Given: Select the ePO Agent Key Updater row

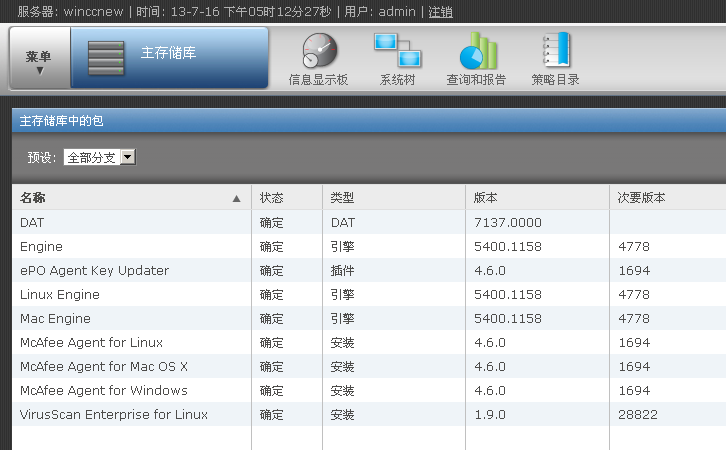Looking at the screenshot, I should click(x=94, y=270).
